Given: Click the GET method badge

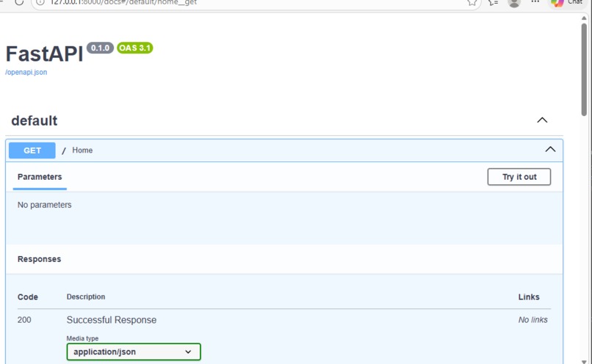Looking at the screenshot, I should [x=32, y=150].
